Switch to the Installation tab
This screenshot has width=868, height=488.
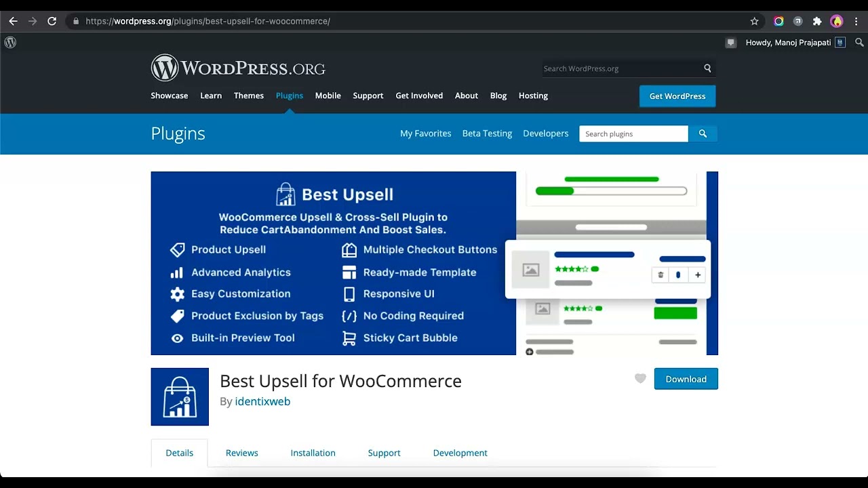click(x=313, y=453)
